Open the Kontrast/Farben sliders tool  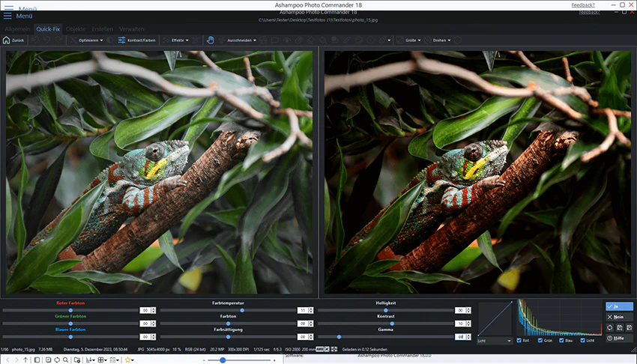(x=136, y=40)
